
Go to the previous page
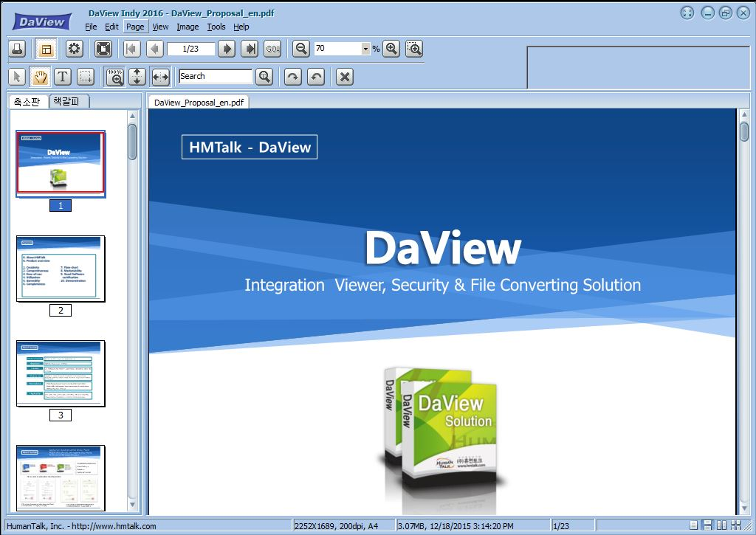coord(155,49)
